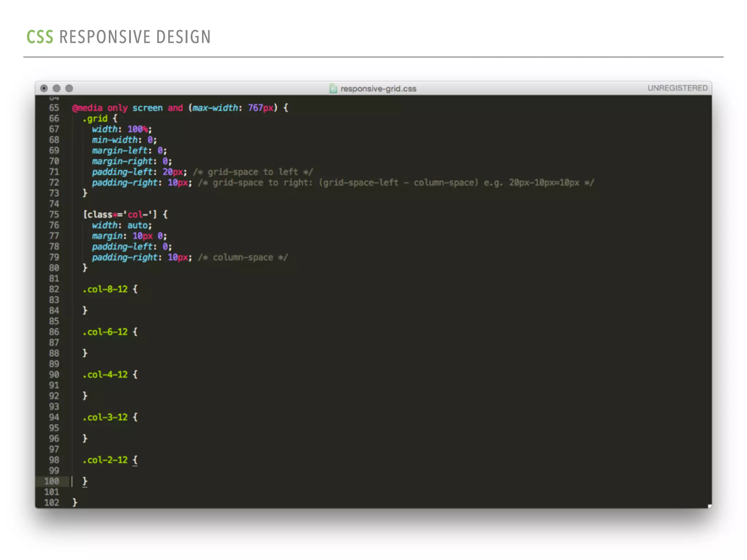Click the responsive-grid.css window title text

[x=378, y=89]
